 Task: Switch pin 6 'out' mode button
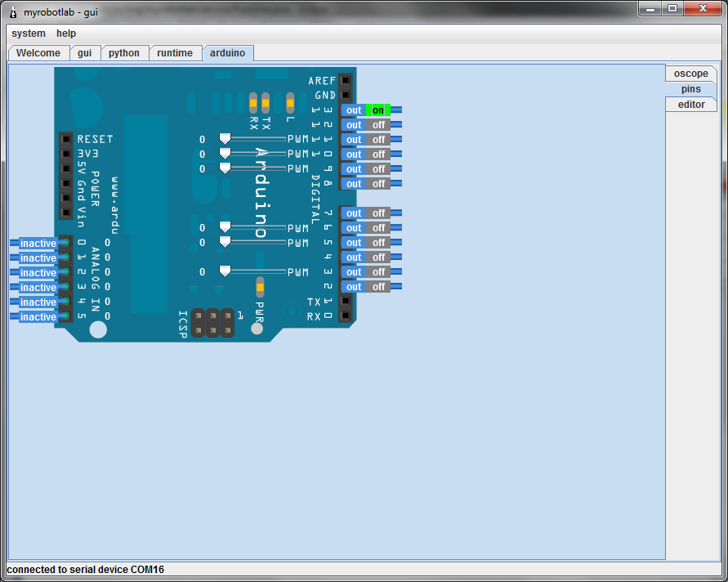click(354, 227)
